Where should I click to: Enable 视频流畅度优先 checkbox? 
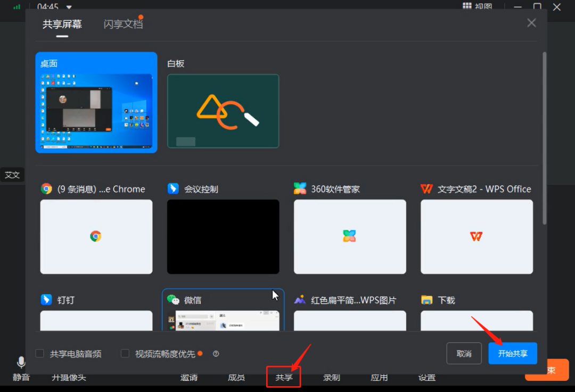[x=125, y=354]
